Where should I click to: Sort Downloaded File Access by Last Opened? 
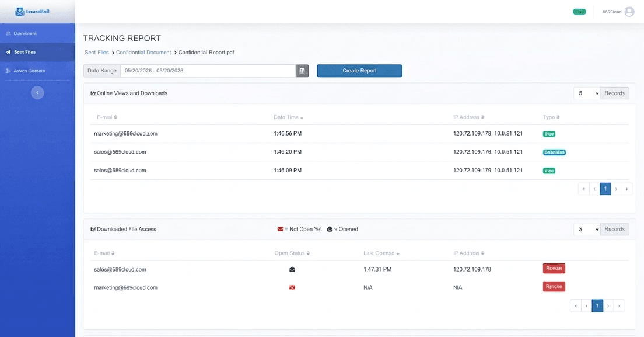click(381, 253)
